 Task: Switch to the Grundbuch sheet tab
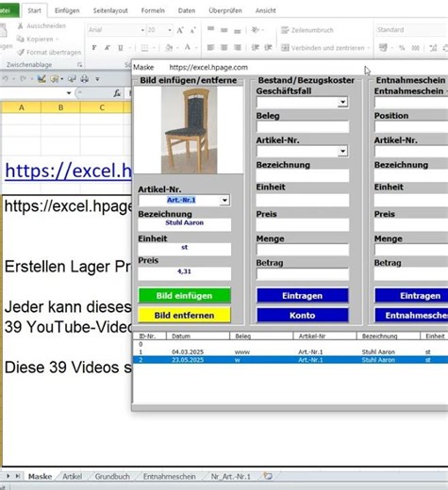[x=112, y=477]
